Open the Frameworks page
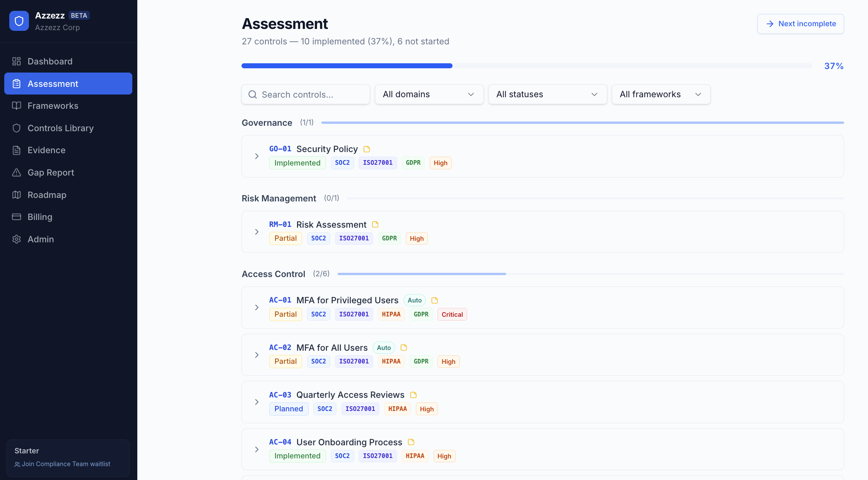This screenshot has width=868, height=480. click(68, 106)
